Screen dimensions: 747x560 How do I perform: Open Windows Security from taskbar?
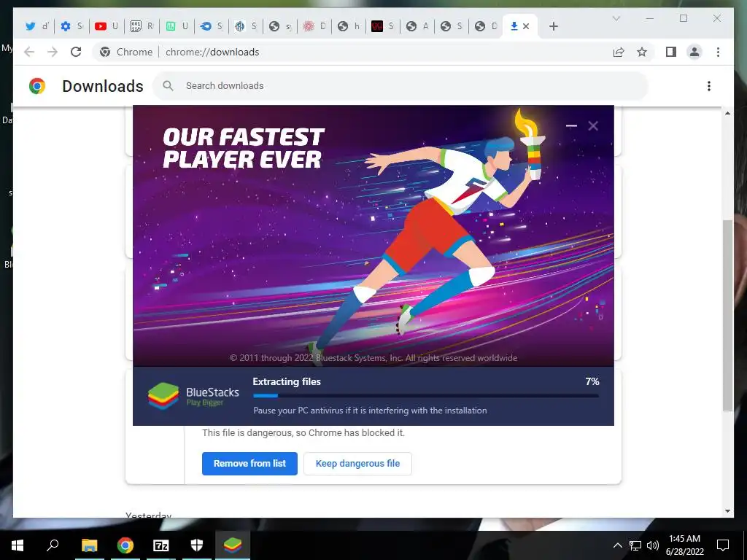pos(197,545)
